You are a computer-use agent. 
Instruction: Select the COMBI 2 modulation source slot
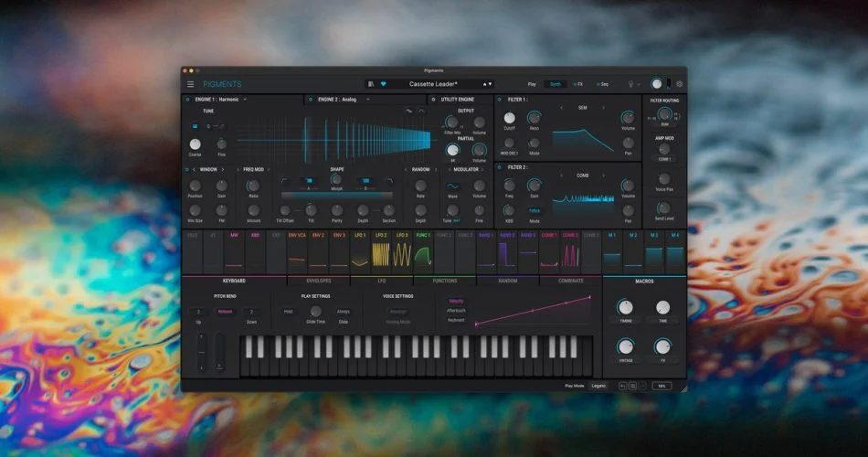point(570,252)
